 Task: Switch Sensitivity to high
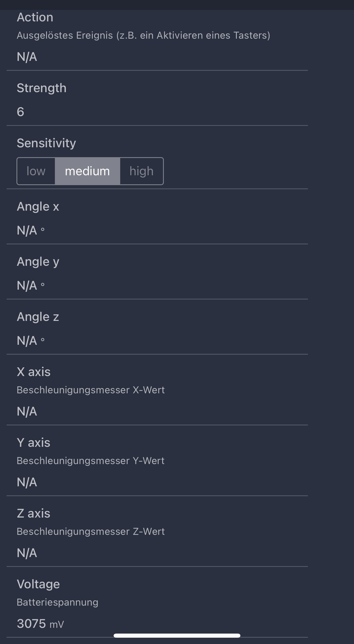141,171
